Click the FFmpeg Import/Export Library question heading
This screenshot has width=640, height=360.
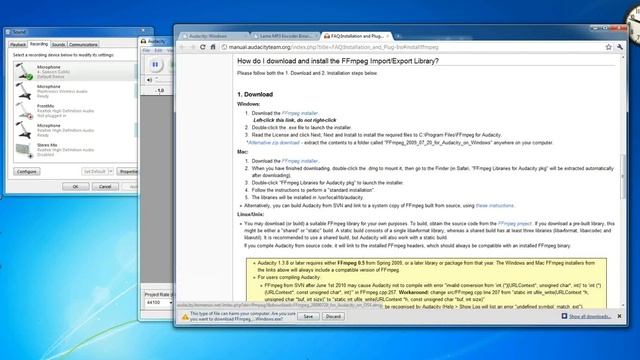click(x=338, y=61)
